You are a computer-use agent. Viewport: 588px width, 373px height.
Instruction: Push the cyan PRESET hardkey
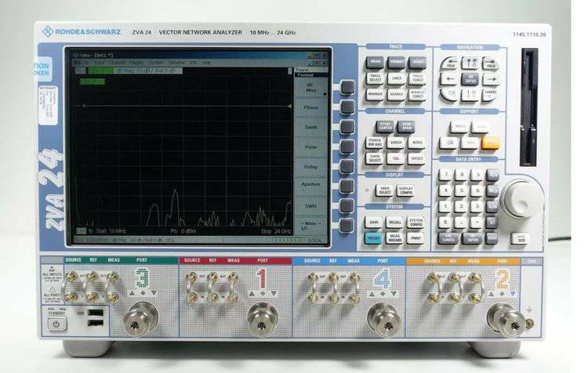[x=373, y=238]
